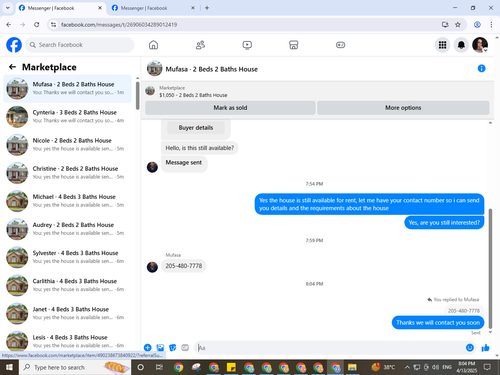Click Mufasa's avatar beside phone number message
This screenshot has width=500, height=375.
152,267
